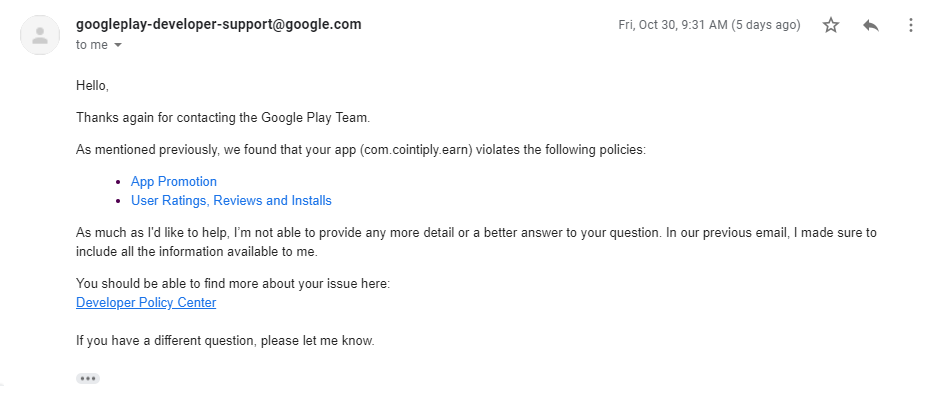Click "If you have a different question" sentence
The height and width of the screenshot is (413, 938).
click(225, 341)
